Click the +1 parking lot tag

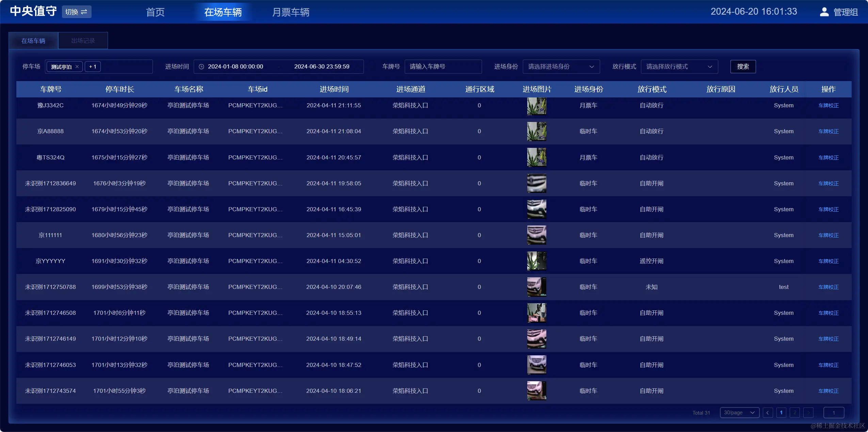coord(93,67)
